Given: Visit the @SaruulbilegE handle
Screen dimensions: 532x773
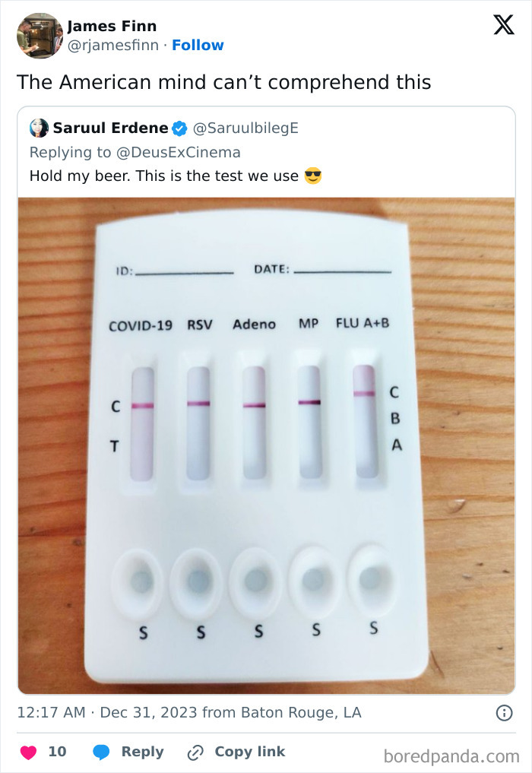Looking at the screenshot, I should tap(245, 128).
